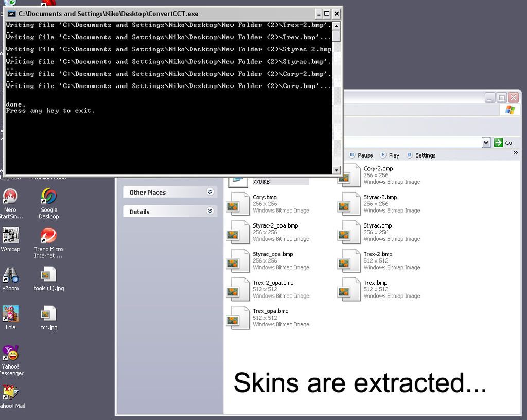Click the ConvertCCT.exe title bar path
Viewport: 527px width, 420px height.
click(108, 14)
